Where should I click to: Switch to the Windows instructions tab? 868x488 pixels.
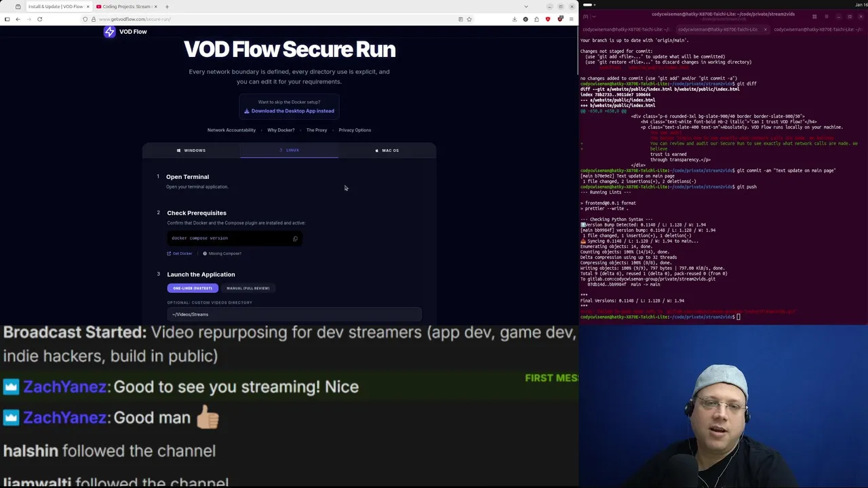pos(191,150)
